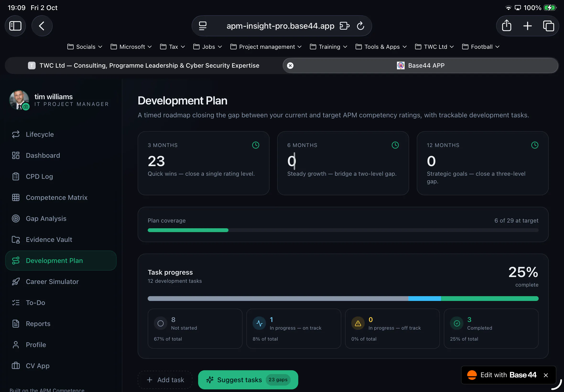Open Reports in the sidebar
The height and width of the screenshot is (392, 564).
(61, 324)
